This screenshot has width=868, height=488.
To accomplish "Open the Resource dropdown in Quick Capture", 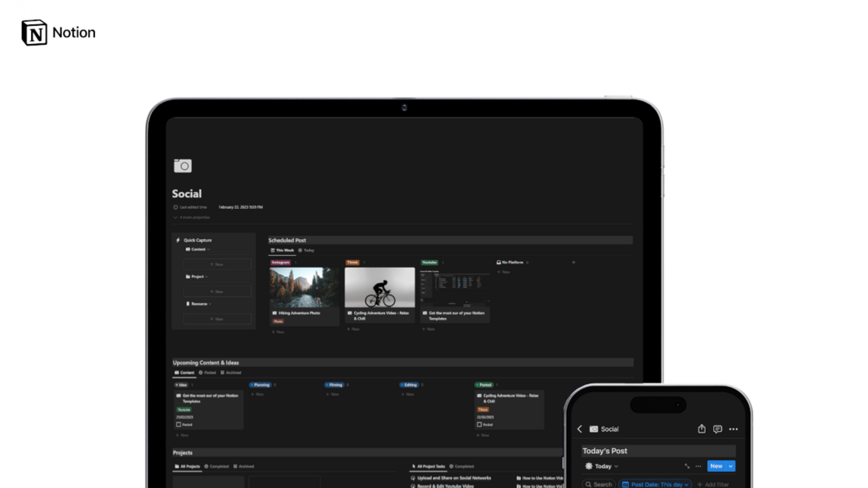I will 199,304.
